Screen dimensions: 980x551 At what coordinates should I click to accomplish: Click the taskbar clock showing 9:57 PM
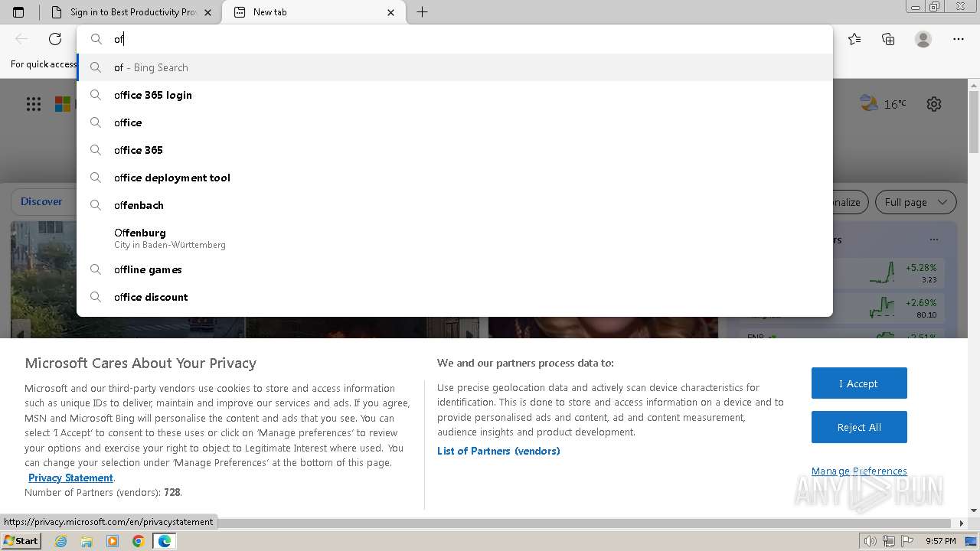[x=940, y=541]
